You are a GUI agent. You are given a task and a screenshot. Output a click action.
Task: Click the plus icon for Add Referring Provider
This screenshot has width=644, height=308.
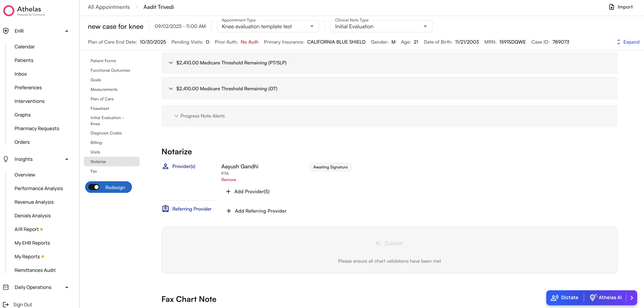tap(229, 211)
